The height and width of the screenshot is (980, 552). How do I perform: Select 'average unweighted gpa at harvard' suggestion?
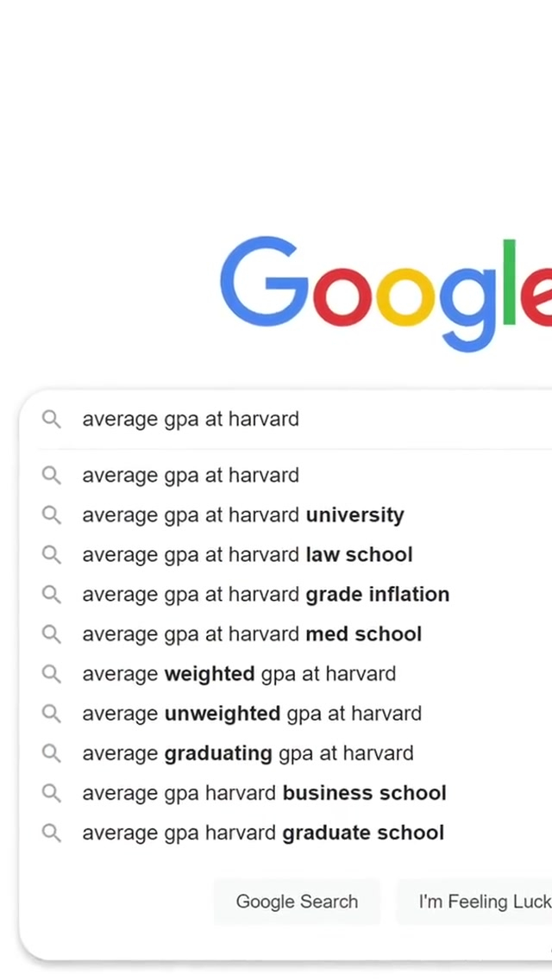pyautogui.click(x=252, y=714)
